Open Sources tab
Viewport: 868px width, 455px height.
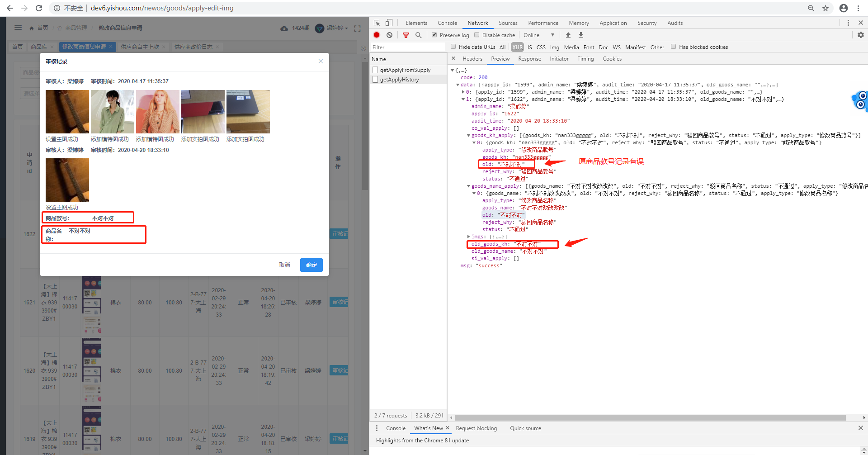508,23
